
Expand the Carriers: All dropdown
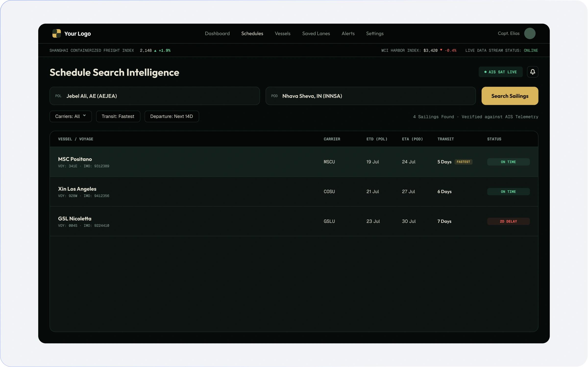point(71,116)
